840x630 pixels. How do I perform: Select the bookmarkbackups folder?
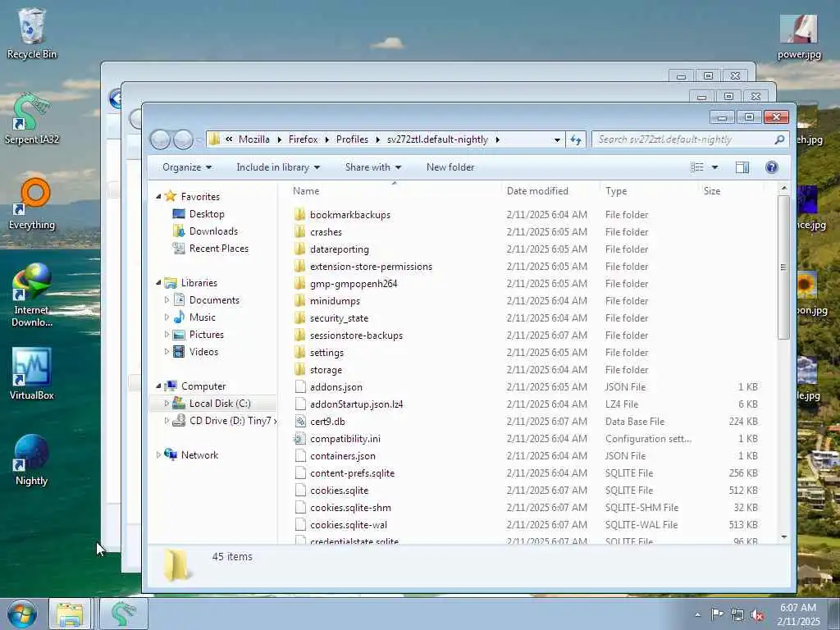pos(349,215)
